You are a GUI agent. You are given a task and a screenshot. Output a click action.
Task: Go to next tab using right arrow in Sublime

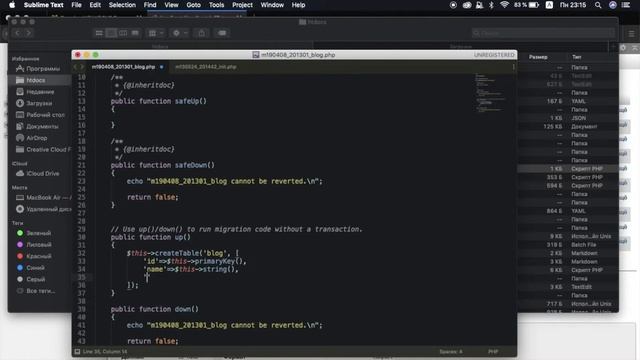(x=82, y=67)
